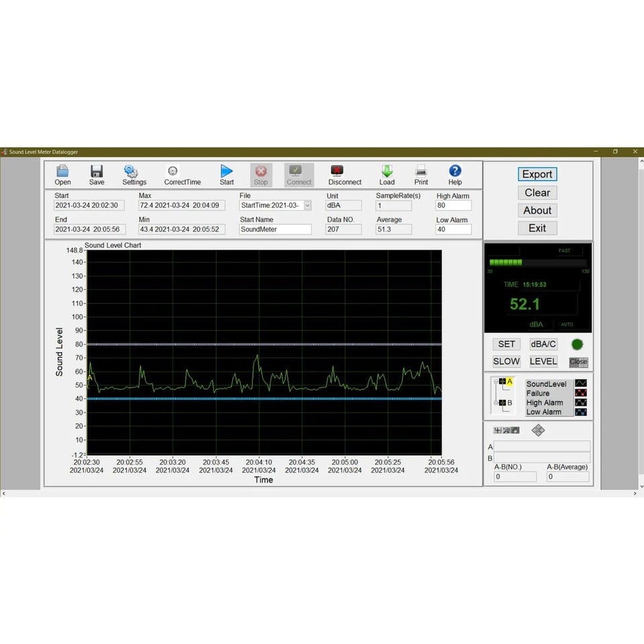Select the pan hand tool icon

515,431
